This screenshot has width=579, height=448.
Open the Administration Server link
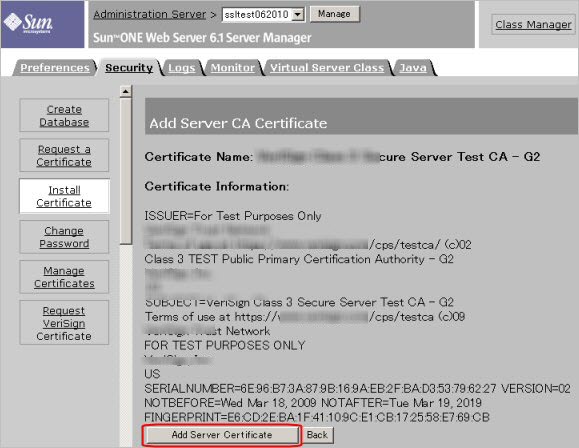point(150,14)
